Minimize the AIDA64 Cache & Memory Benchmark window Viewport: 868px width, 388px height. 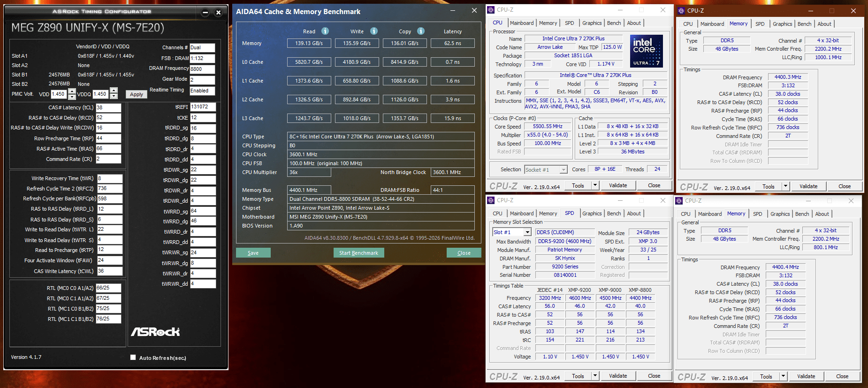pyautogui.click(x=453, y=10)
